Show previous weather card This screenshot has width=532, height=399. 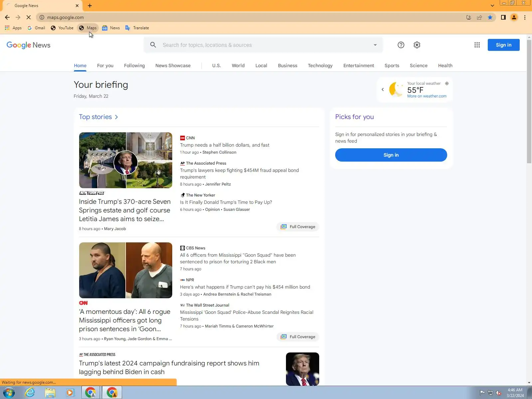click(383, 89)
